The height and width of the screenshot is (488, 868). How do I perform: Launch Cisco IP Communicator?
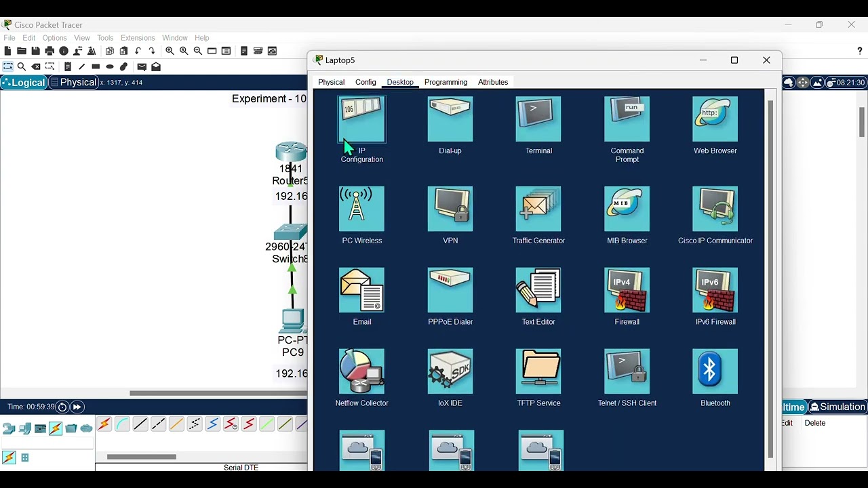tap(715, 209)
